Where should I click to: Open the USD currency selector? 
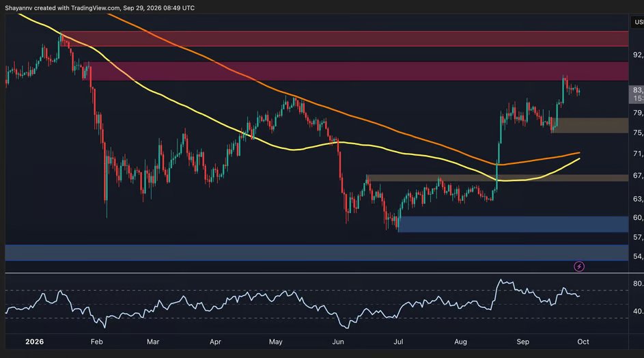[x=638, y=22]
